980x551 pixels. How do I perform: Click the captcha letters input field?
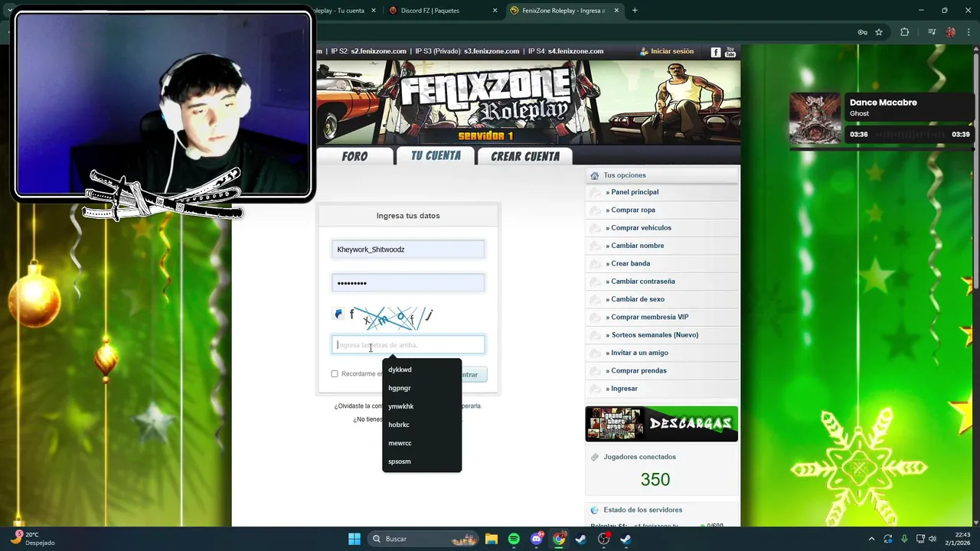(x=408, y=344)
